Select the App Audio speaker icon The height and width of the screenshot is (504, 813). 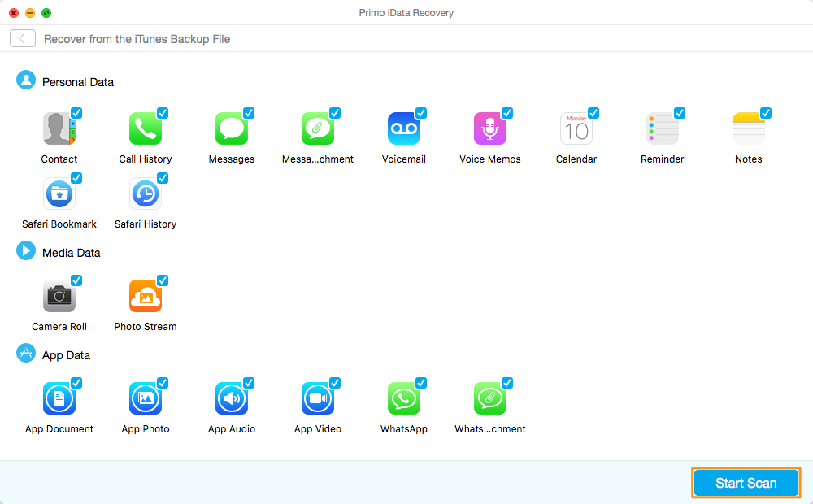pos(231,398)
